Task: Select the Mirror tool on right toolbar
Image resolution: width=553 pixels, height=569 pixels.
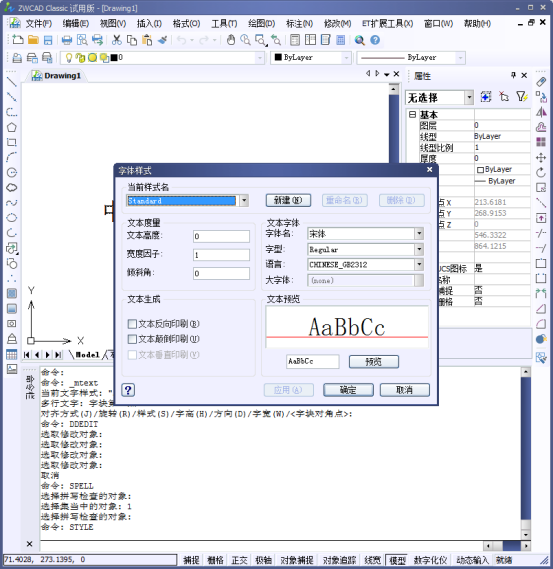Action: 541,112
